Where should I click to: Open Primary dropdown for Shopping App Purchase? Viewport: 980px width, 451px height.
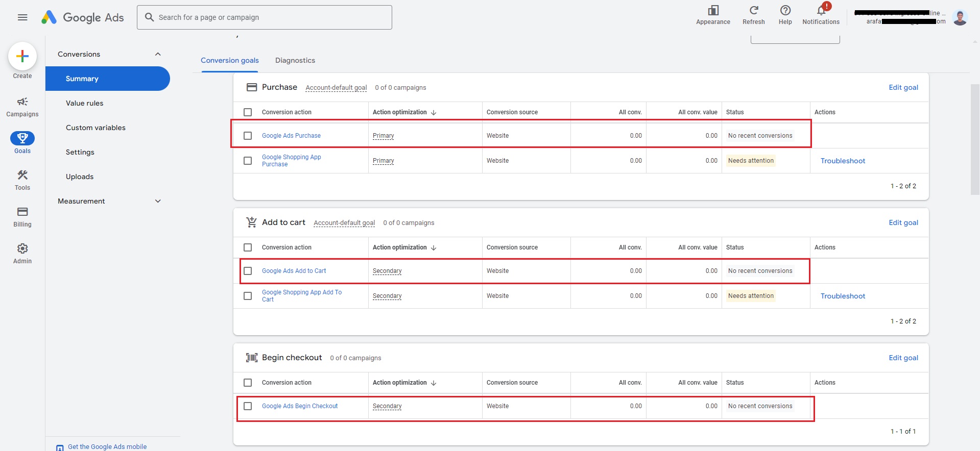[x=383, y=161]
